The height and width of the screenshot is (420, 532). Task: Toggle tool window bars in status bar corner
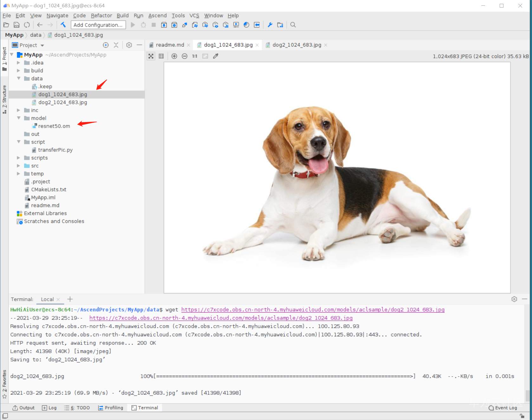[x=5, y=416]
